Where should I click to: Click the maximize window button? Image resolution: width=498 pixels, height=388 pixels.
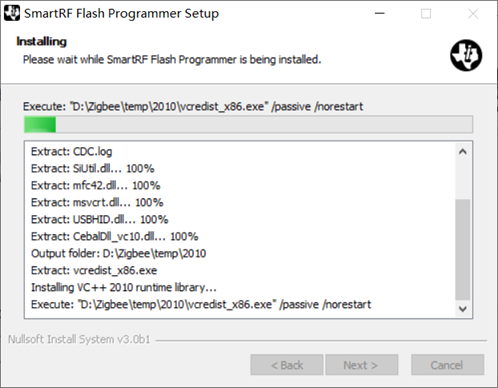click(426, 14)
